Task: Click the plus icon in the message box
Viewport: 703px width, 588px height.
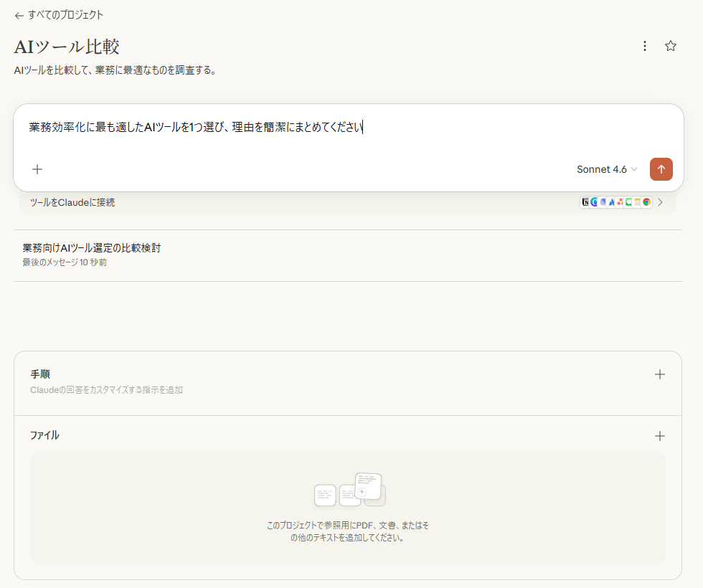Action: point(37,169)
